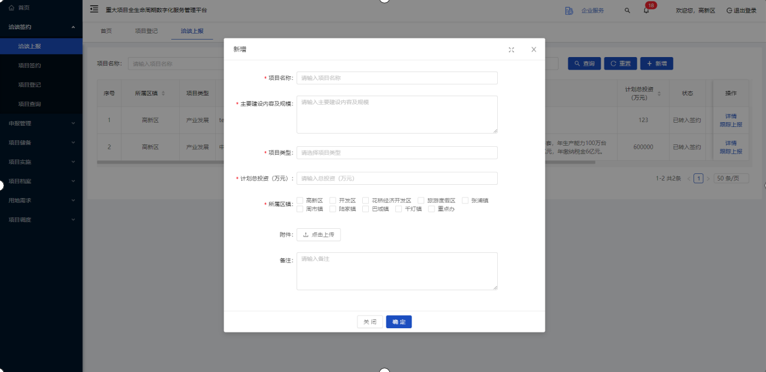Image resolution: width=766 pixels, height=372 pixels.
Task: Click the 600000 investment cell
Action: (643, 147)
